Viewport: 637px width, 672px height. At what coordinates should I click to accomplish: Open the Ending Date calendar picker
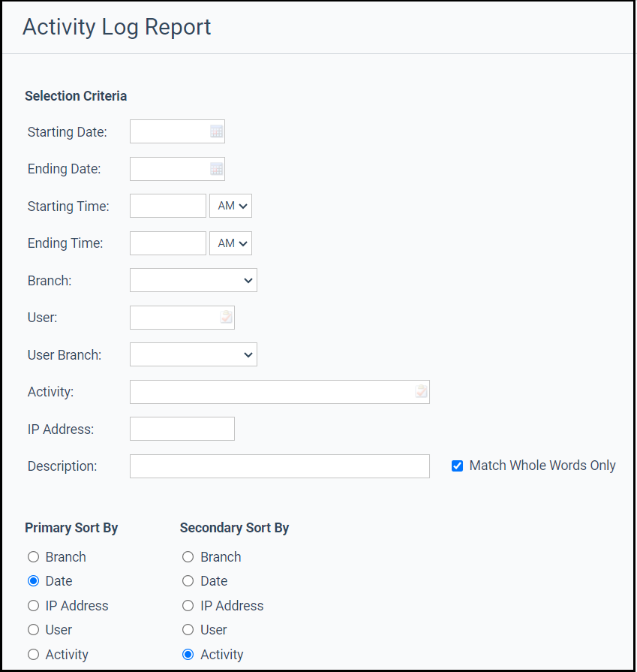tap(217, 168)
